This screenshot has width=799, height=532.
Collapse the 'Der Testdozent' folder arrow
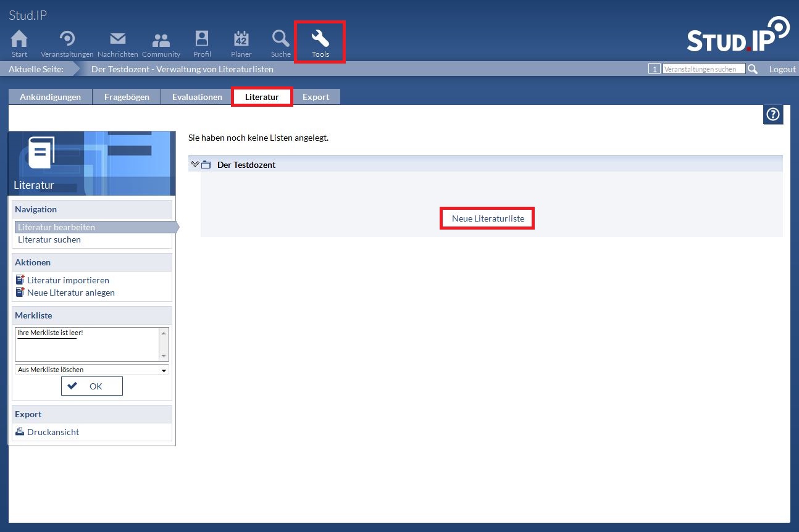tap(195, 165)
